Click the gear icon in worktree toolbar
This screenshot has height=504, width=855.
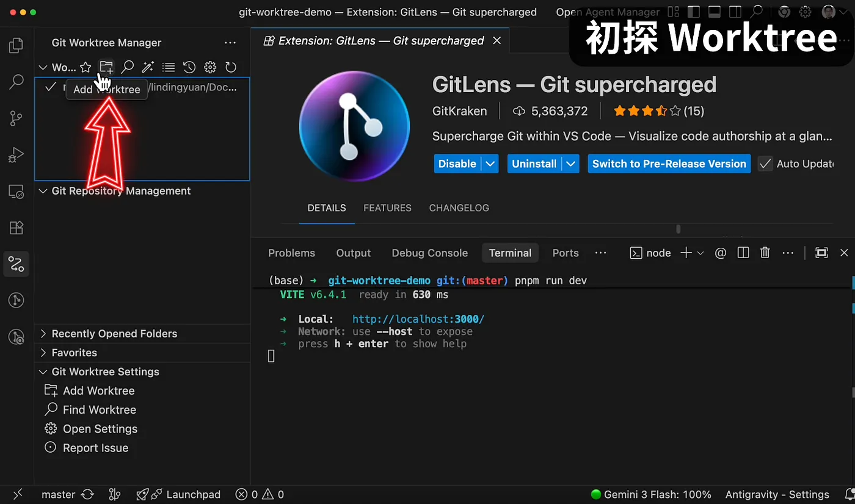pyautogui.click(x=210, y=67)
